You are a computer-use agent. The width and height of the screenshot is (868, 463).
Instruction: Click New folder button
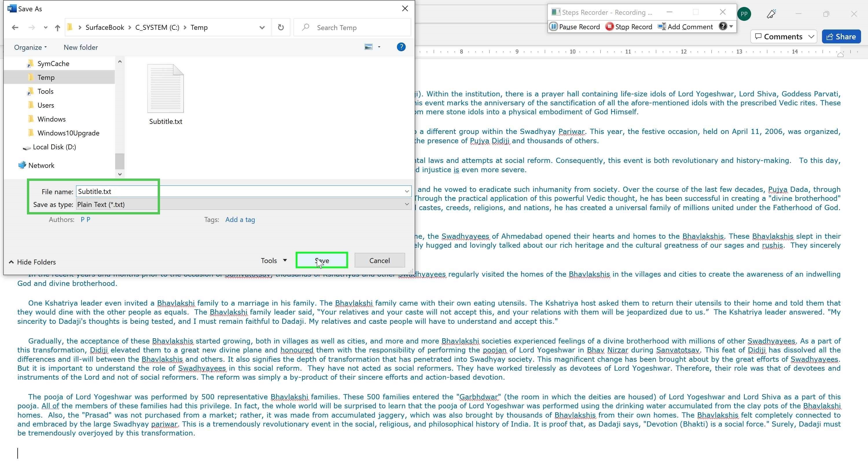(x=80, y=47)
